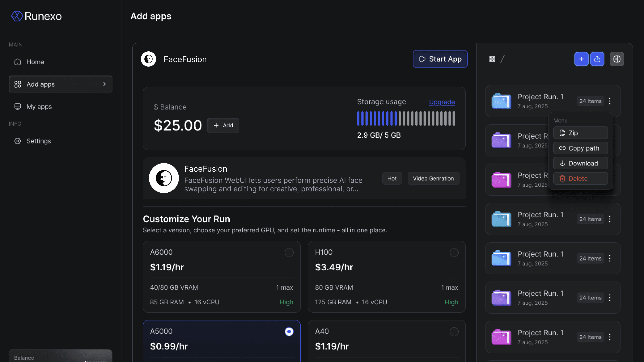Click the Start App button
The image size is (644, 362).
[x=440, y=59]
